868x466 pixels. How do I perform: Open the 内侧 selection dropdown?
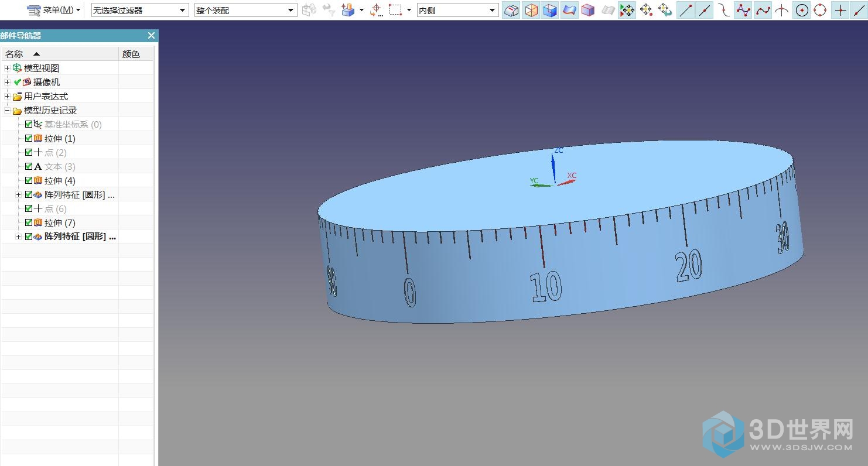point(492,10)
